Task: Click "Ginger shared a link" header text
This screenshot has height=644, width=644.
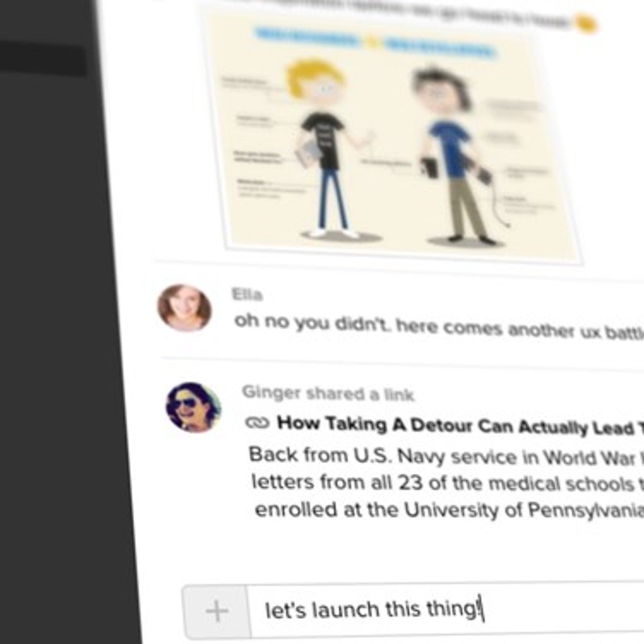Action: pyautogui.click(x=328, y=393)
